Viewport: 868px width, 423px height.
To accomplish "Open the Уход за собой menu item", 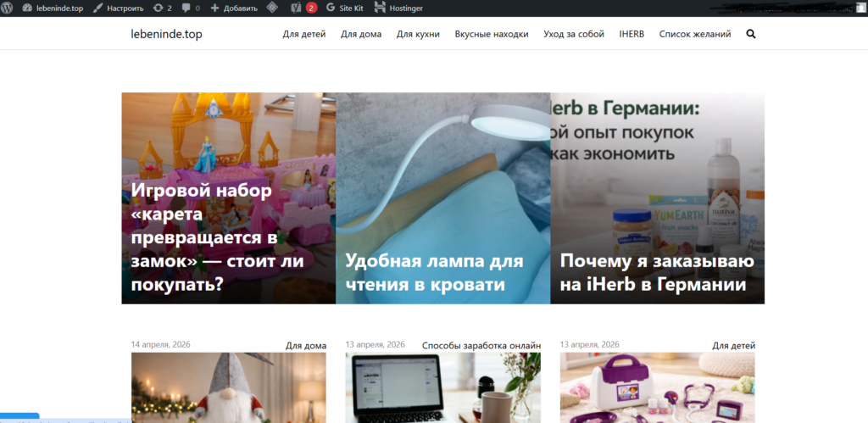I will click(x=574, y=34).
